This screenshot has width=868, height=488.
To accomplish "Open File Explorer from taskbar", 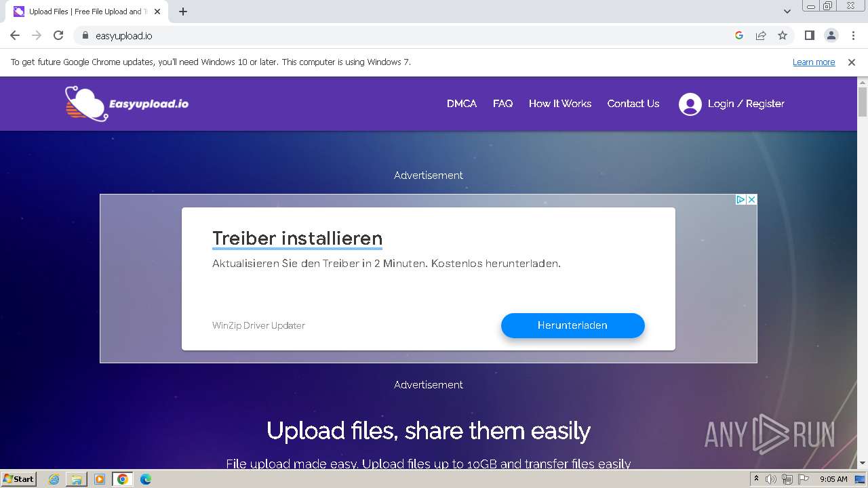I will pos(77,479).
